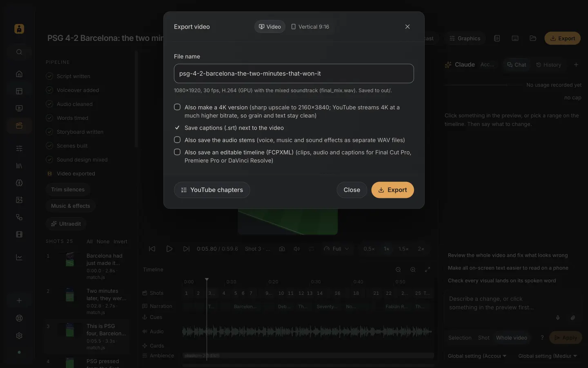Screen dimensions: 588x368
Task: Toggle the loop playback icon
Action: coord(312,249)
